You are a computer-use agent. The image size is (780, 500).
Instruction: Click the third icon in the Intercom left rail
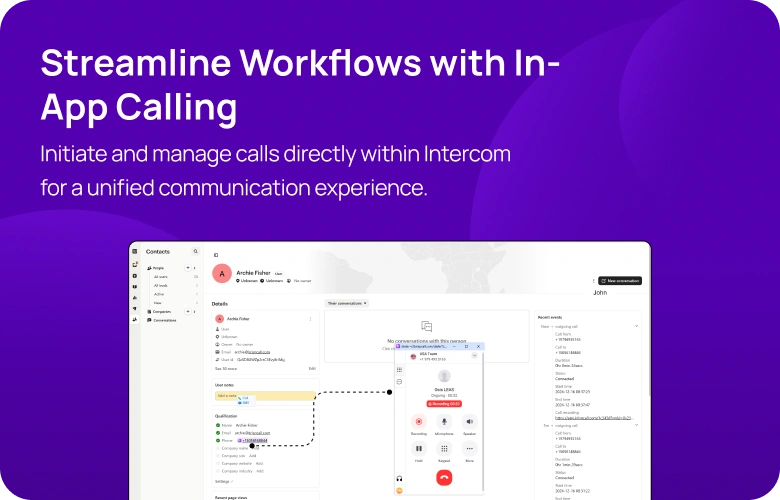pyautogui.click(x=134, y=276)
